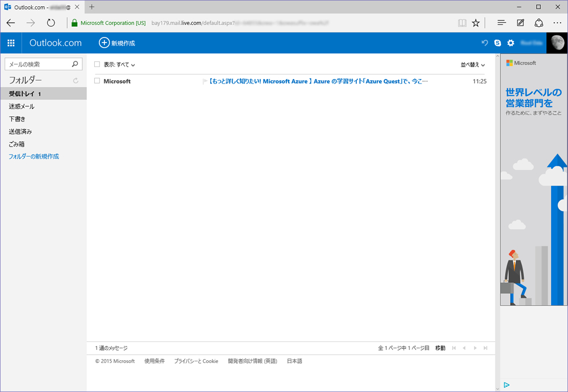Click the undo arrow icon in header
This screenshot has width=568, height=392.
click(485, 43)
